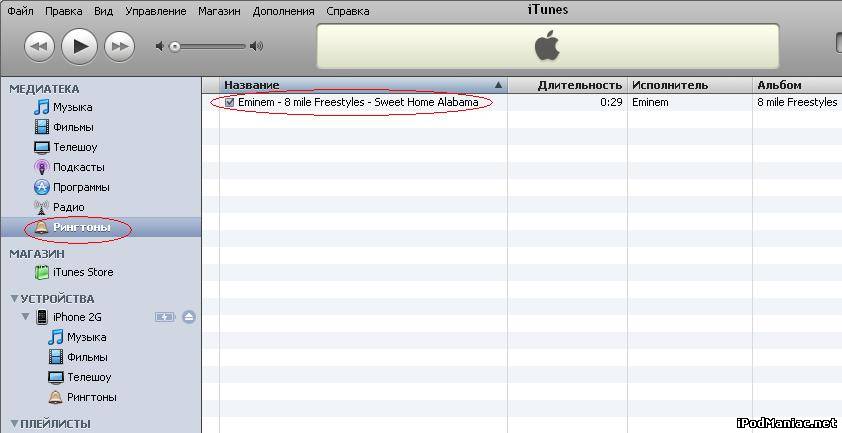Select the Подкасты label in the sidebar
842x433 pixels.
point(78,167)
